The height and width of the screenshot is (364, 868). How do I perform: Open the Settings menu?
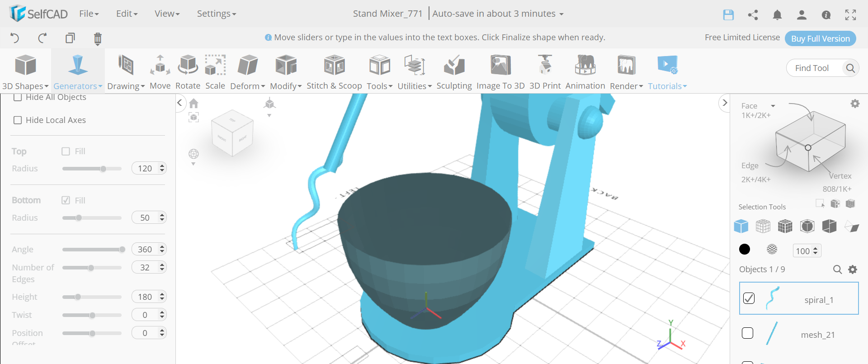[217, 14]
